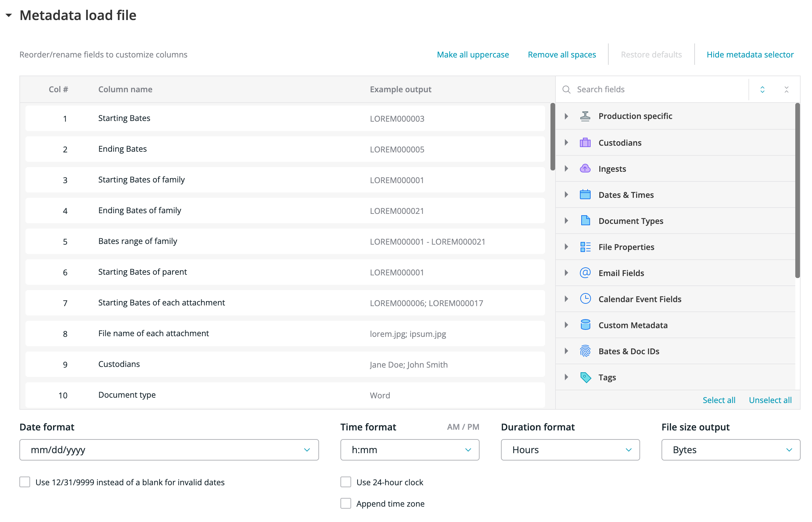Click the Example output header
Viewport: 812px width, 522px height.
pyautogui.click(x=401, y=90)
